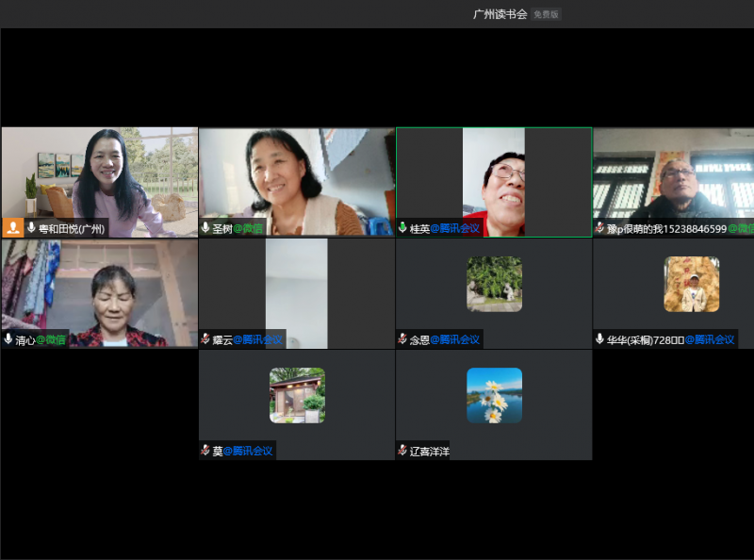Select 念恩's garden avatar picture

[494, 284]
